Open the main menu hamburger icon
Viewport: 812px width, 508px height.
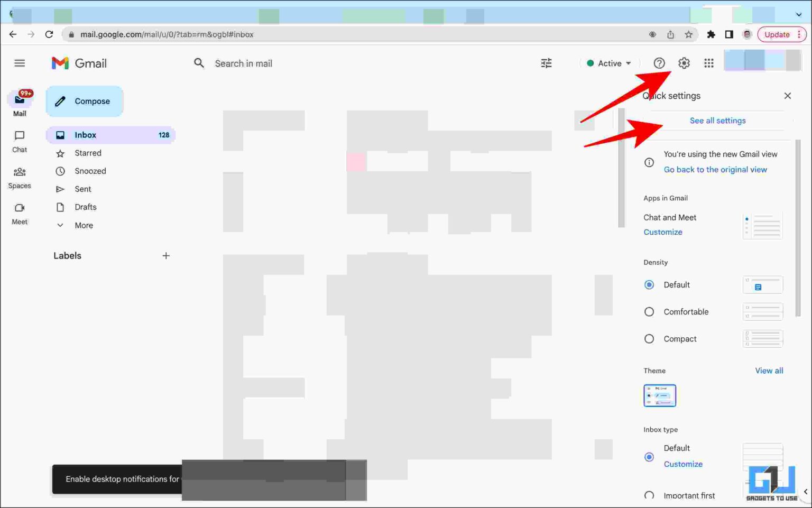click(20, 63)
